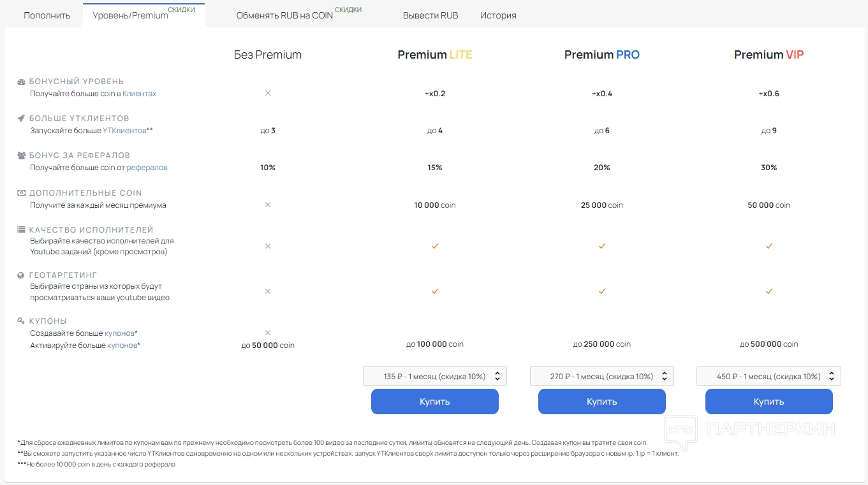
Task: Click Premium LITE checkmark for Качество исполнителей
Action: point(435,246)
